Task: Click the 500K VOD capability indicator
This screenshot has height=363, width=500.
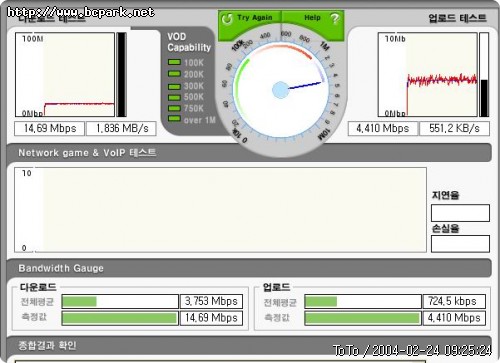Action: 174,97
